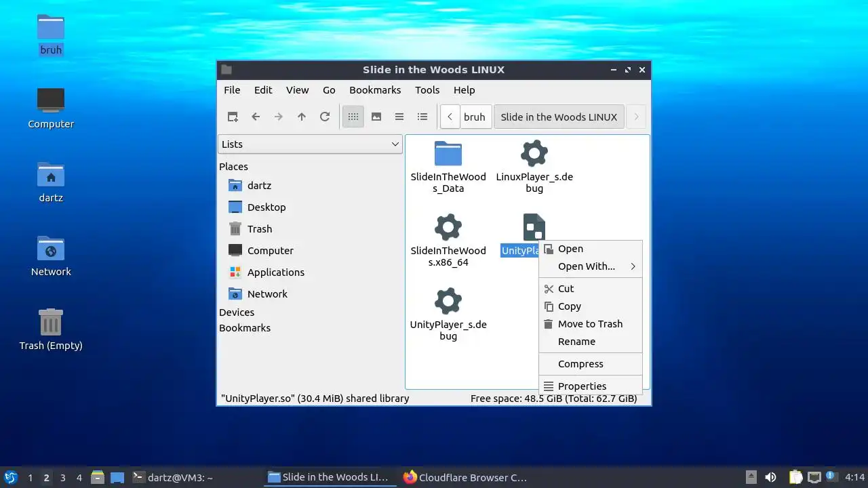The width and height of the screenshot is (868, 488).
Task: Select the LinuxPlayer_s.debug file icon
Action: pos(534,154)
